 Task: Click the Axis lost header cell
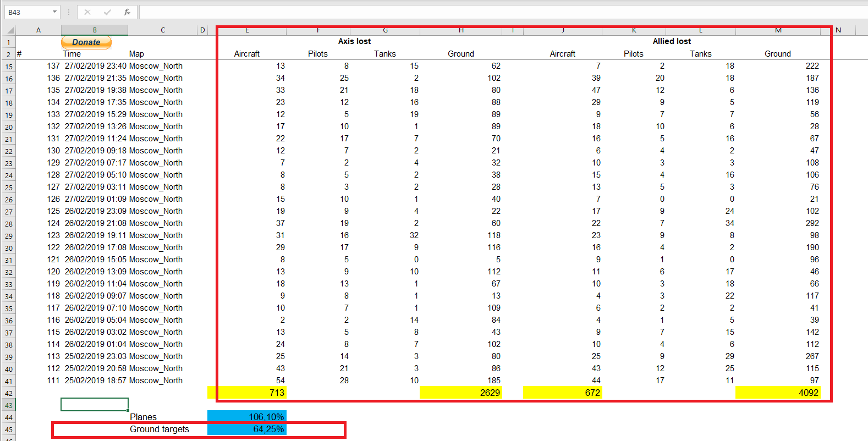click(x=355, y=41)
